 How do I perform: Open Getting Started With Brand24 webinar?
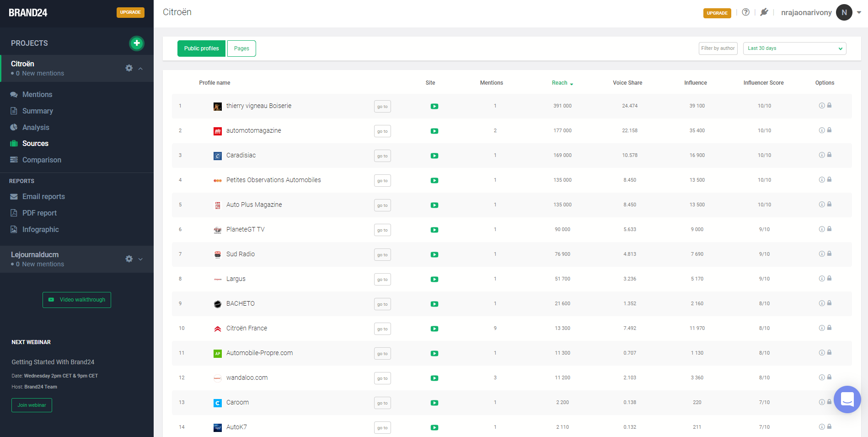point(53,362)
